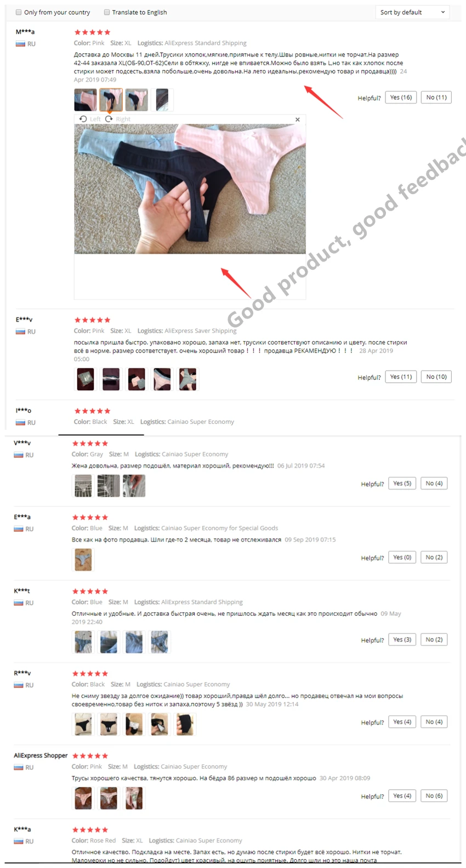
Task: Open the single thumbnail in E***a's review
Action: [x=83, y=560]
